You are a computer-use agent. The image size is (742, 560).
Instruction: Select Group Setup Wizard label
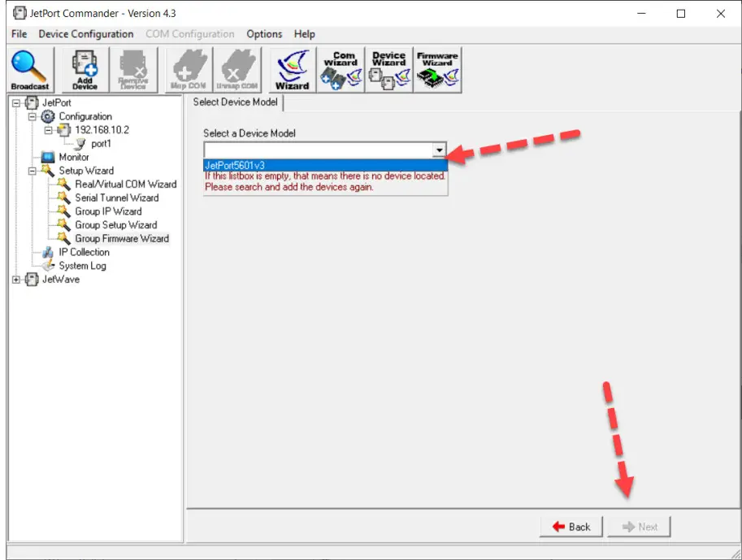(x=116, y=225)
